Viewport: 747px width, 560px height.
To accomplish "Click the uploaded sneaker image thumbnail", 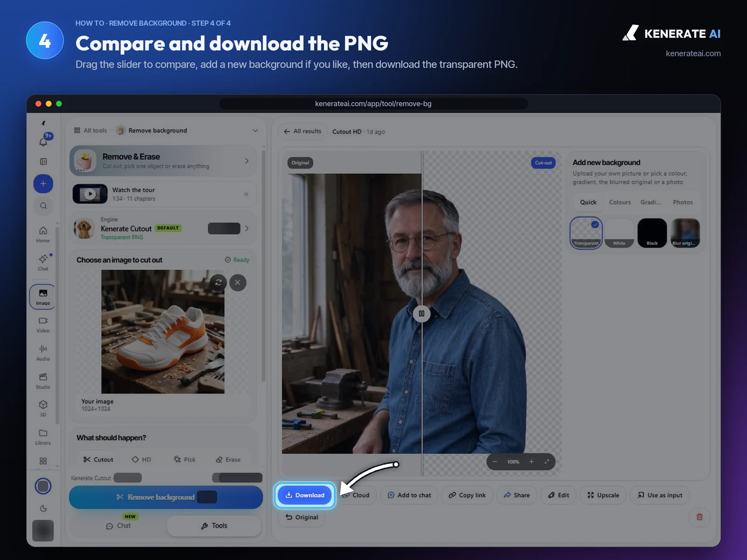I will click(x=162, y=332).
